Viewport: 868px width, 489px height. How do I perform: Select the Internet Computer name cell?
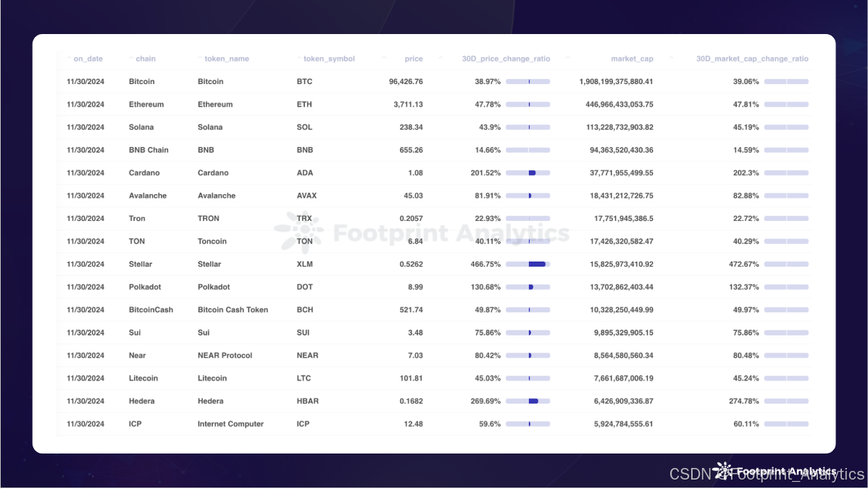tap(230, 424)
